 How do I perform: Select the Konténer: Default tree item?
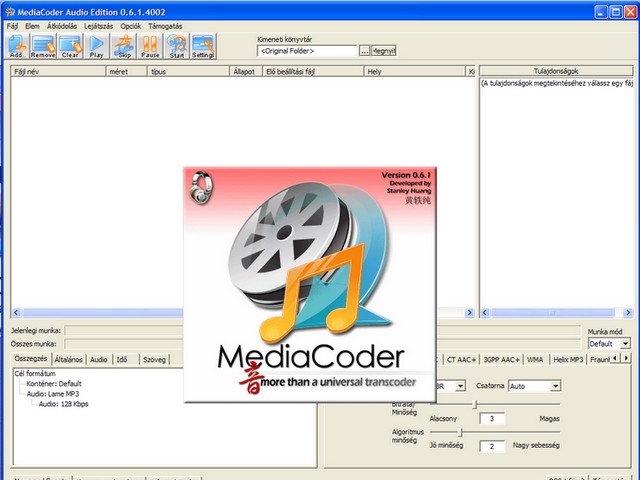click(x=54, y=384)
